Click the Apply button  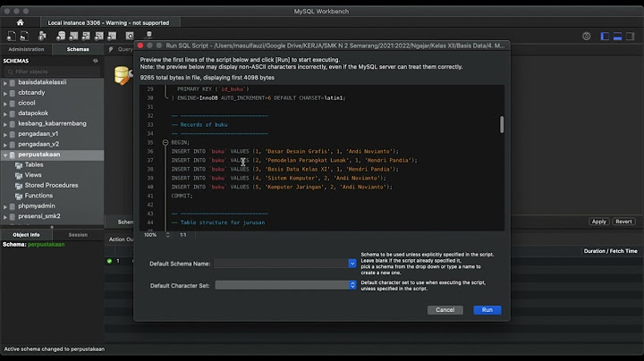[598, 222]
